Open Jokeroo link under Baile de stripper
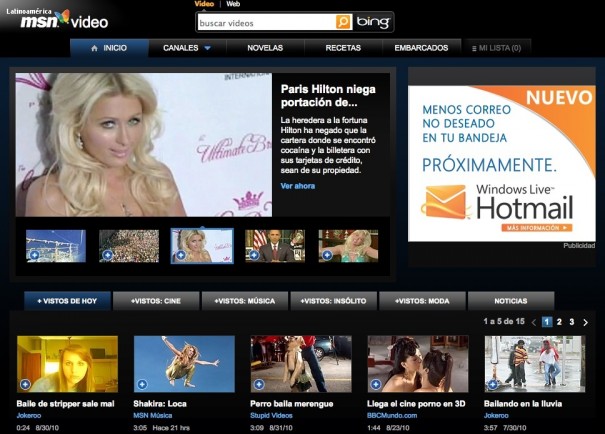605x434 pixels. tap(29, 415)
